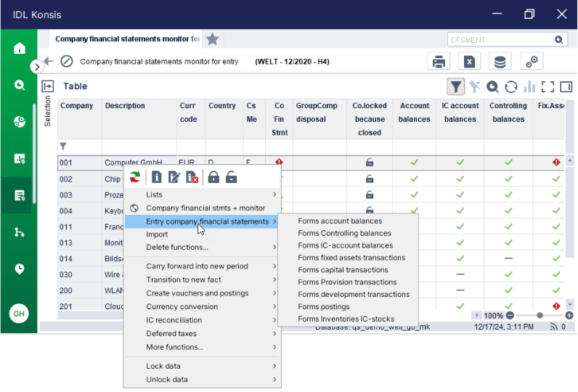The height and width of the screenshot is (392, 578).
Task: Open the Lock data submenu
Action: tap(202, 366)
